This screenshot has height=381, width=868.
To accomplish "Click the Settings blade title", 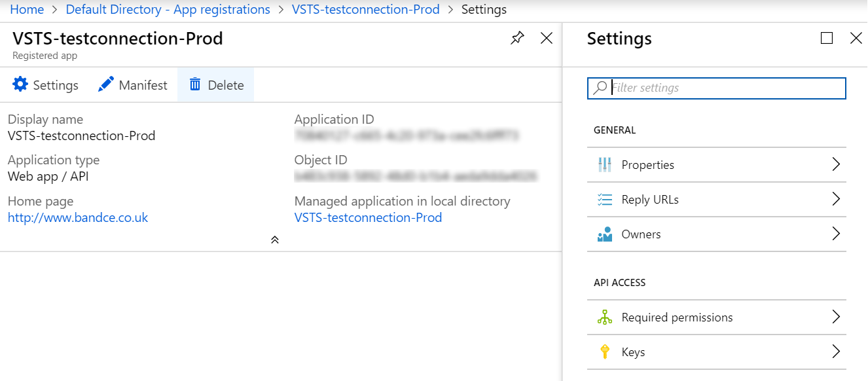I will tap(619, 39).
